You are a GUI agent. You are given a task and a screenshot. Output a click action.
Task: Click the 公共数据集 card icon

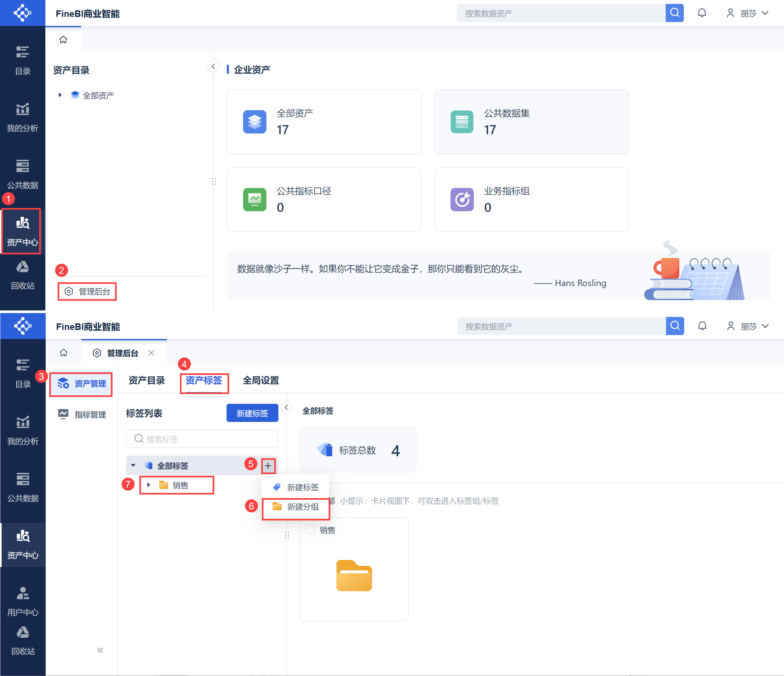coord(462,122)
